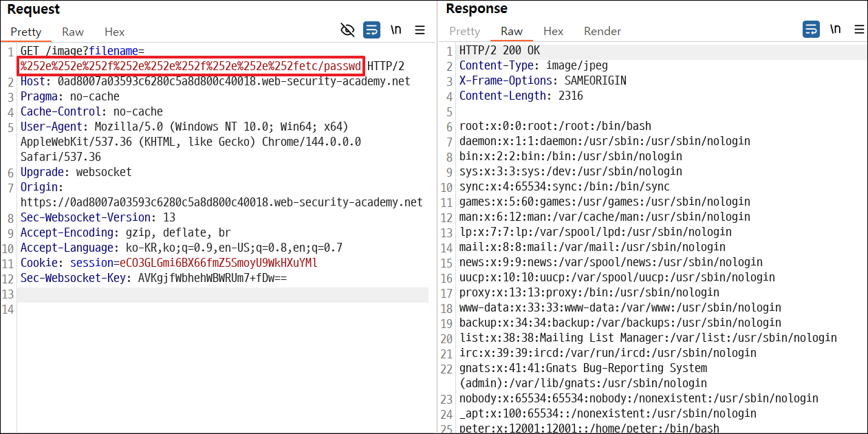Open Response Hex tab
The image size is (868, 434).
[554, 31]
